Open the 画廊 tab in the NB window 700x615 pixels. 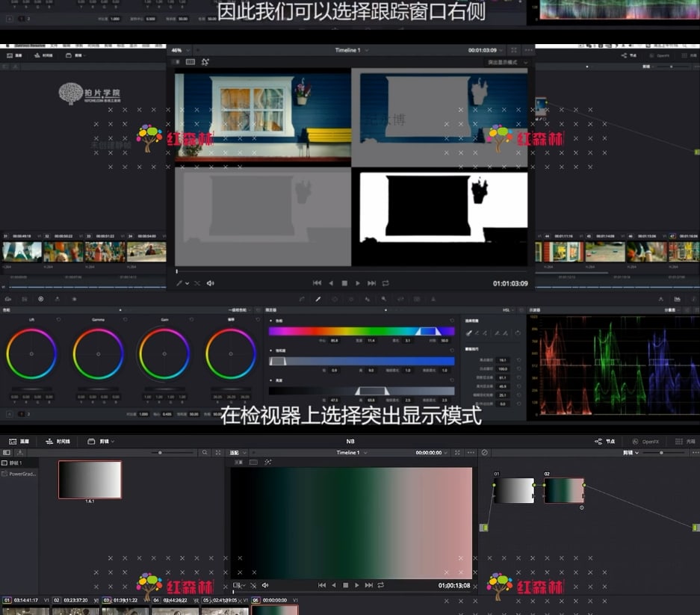[x=19, y=442]
